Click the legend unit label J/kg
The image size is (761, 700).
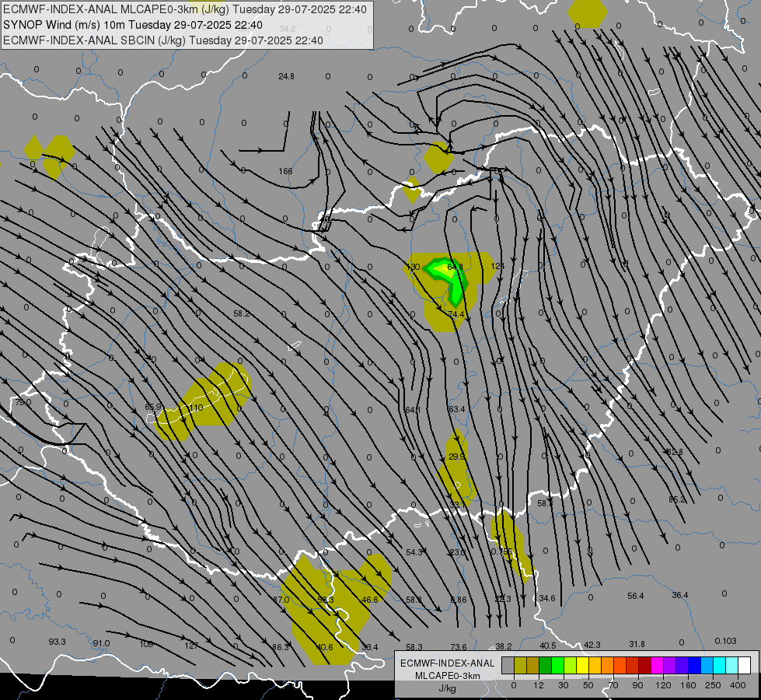pos(447,688)
